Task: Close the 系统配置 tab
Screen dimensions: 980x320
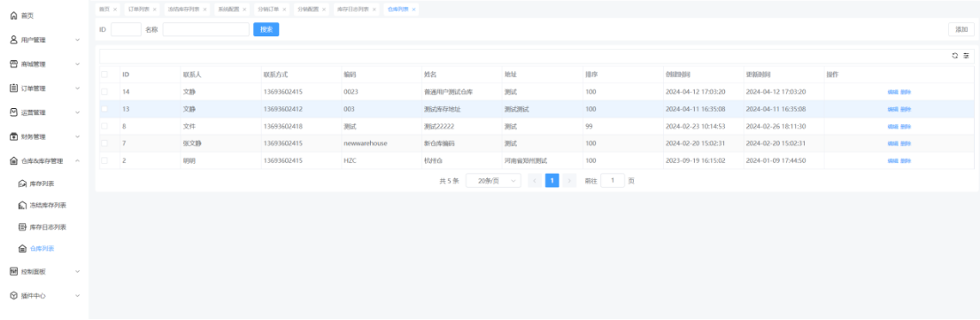Action: (244, 10)
